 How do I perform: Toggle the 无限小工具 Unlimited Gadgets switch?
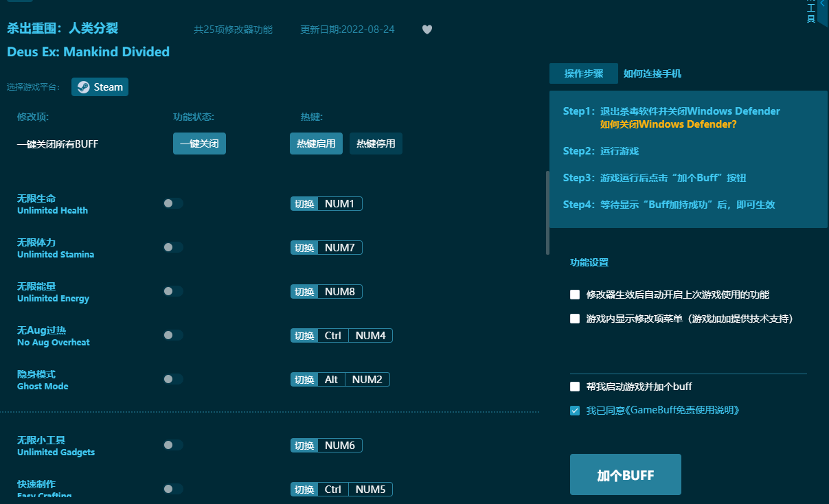coord(173,445)
